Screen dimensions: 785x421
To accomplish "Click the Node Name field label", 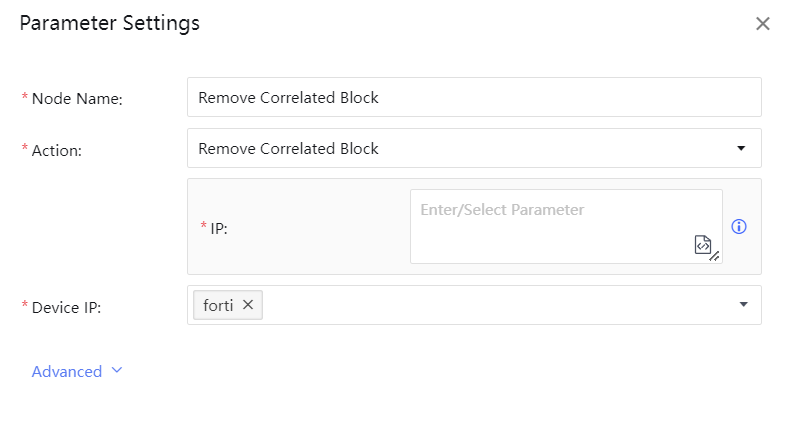I will pos(77,99).
